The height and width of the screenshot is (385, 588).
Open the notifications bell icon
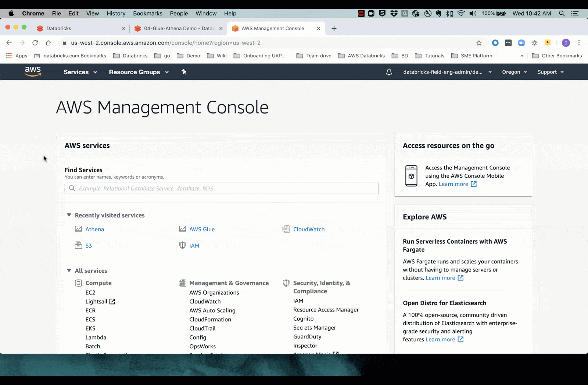click(389, 72)
